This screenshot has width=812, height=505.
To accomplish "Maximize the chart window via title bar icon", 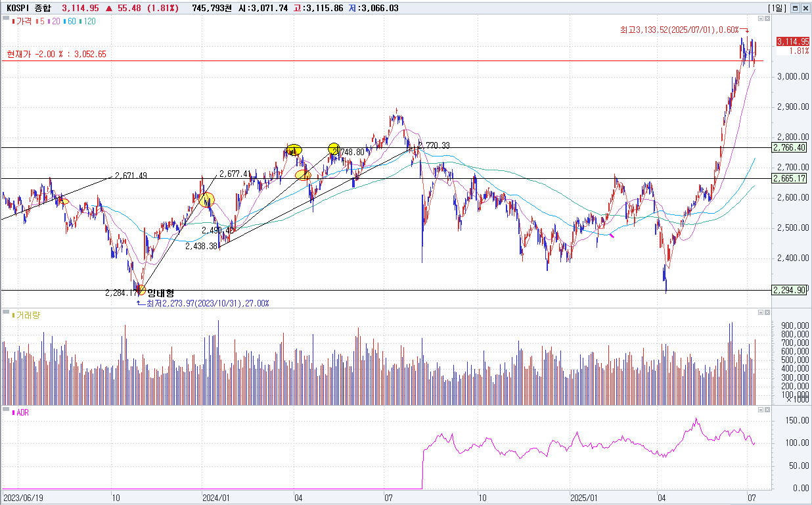I will click(795, 9).
